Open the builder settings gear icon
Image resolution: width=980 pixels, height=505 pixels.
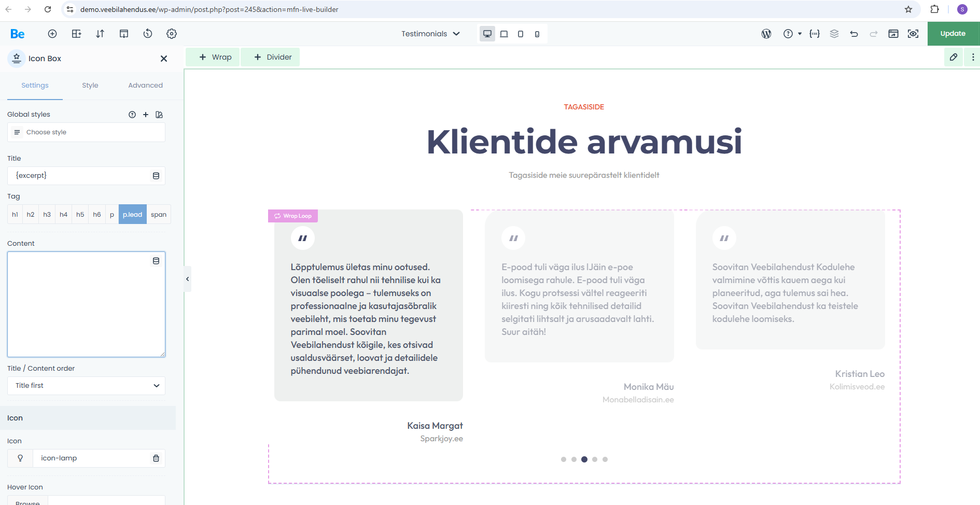[x=172, y=34]
